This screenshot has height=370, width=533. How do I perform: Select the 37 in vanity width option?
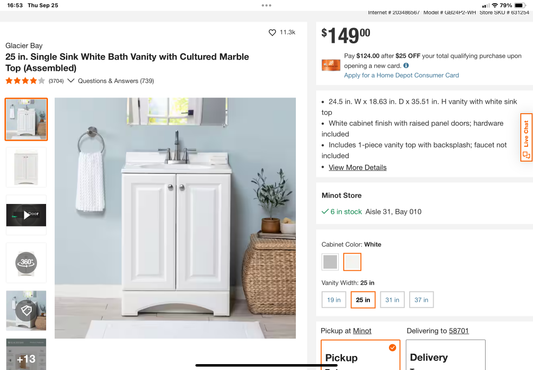[x=421, y=300]
